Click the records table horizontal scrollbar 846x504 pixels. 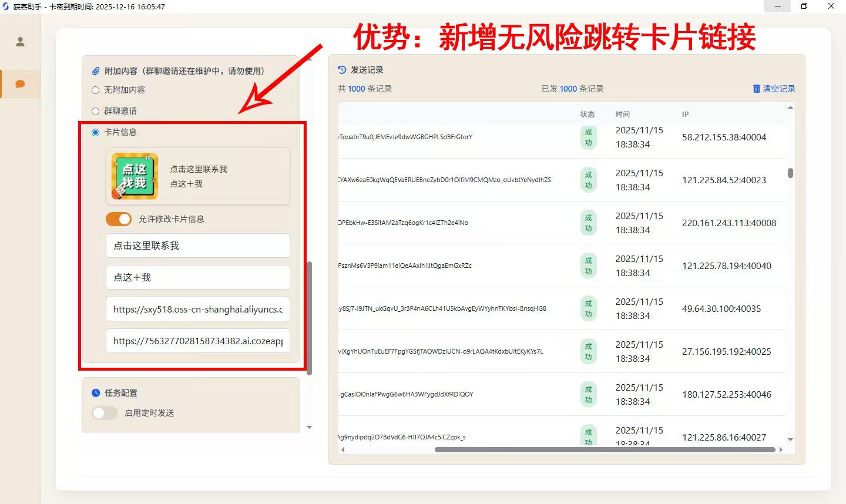click(605, 450)
